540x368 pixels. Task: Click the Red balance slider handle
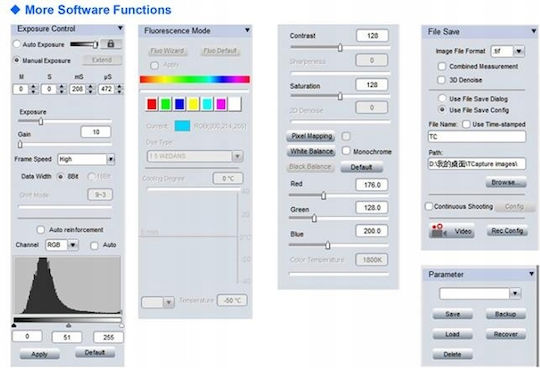[x=323, y=196]
